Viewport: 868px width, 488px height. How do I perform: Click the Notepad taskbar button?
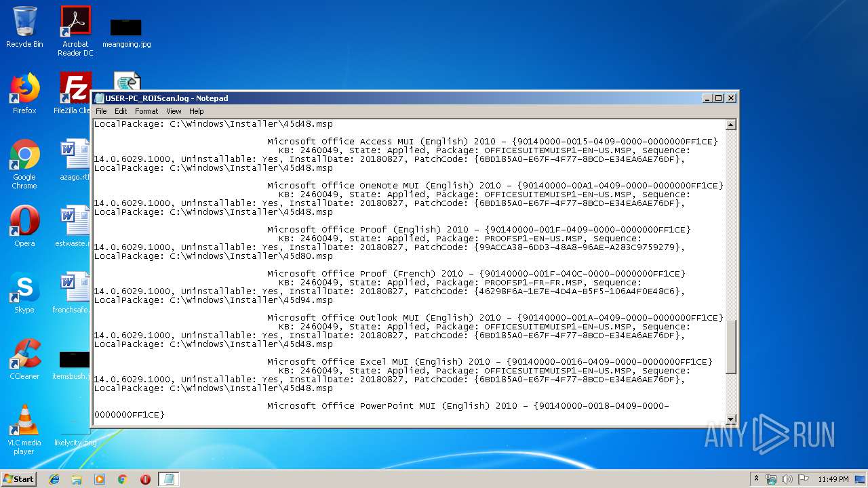[x=169, y=479]
